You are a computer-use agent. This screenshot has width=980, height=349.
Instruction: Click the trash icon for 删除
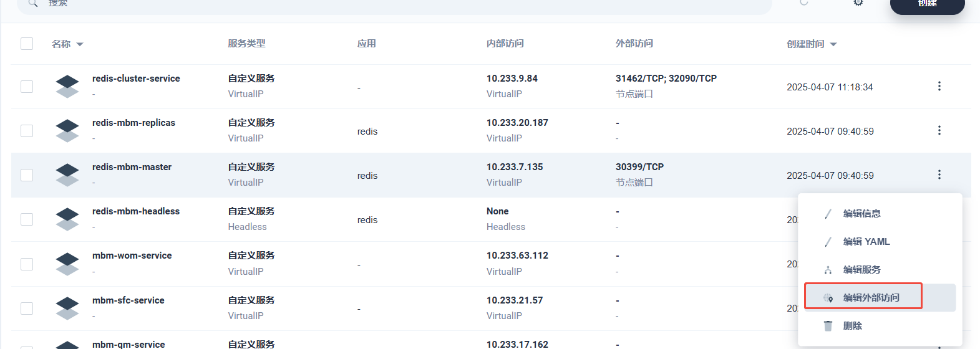tap(828, 326)
